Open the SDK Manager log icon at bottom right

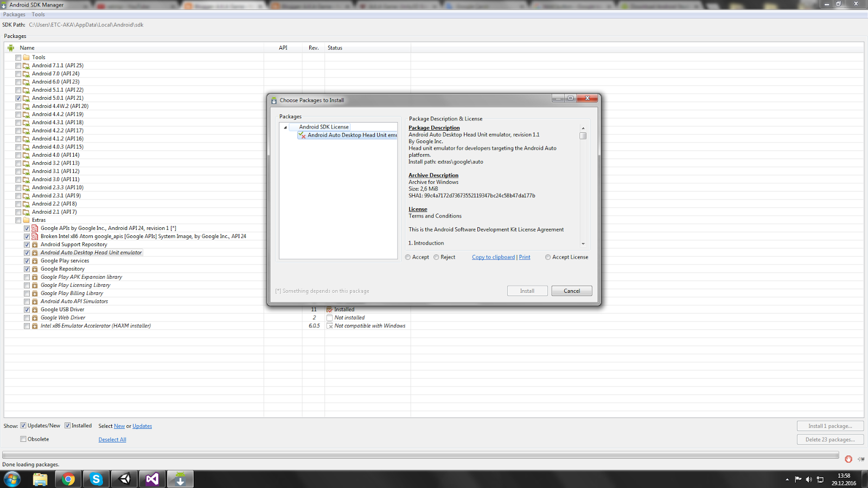tap(861, 459)
